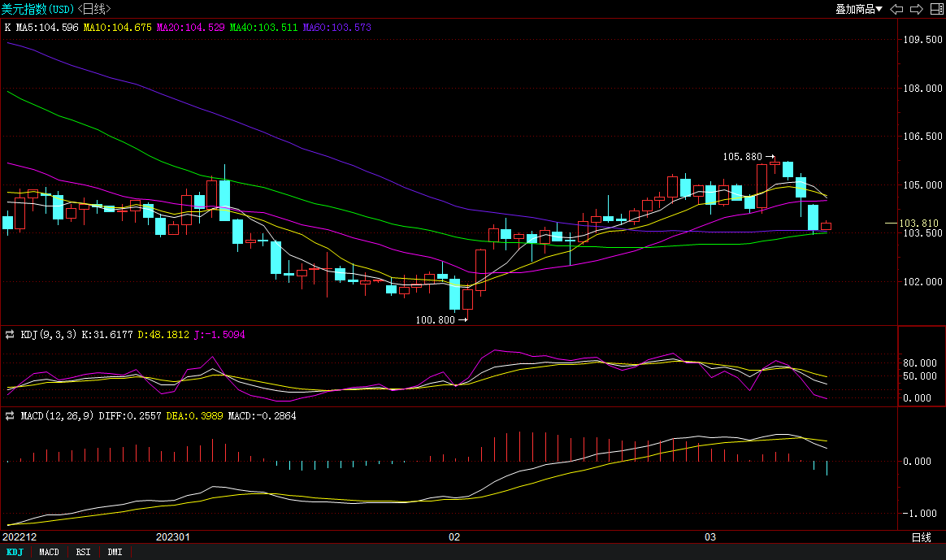Click the 日线 label at bottom right
Image resolution: width=946 pixels, height=560 pixels.
(921, 537)
